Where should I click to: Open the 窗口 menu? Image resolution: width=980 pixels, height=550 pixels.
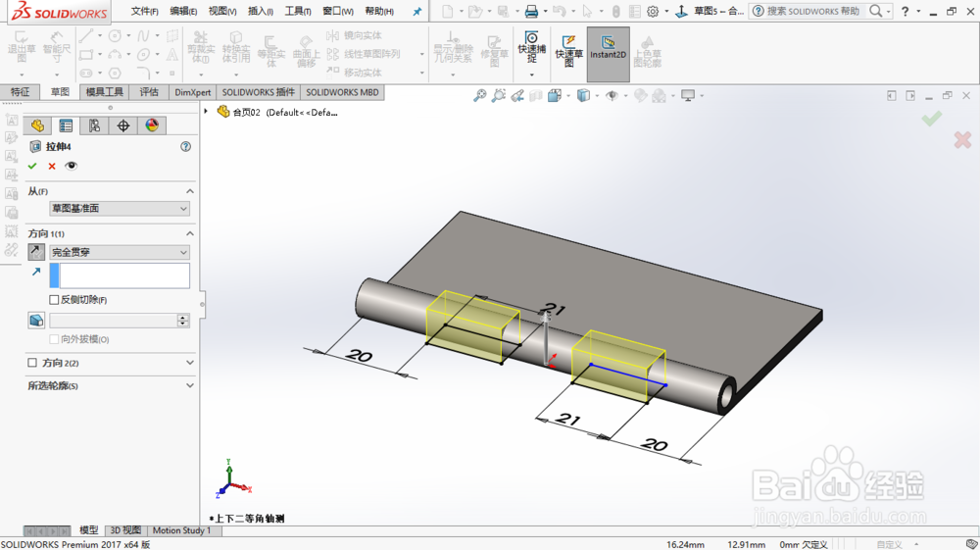338,11
